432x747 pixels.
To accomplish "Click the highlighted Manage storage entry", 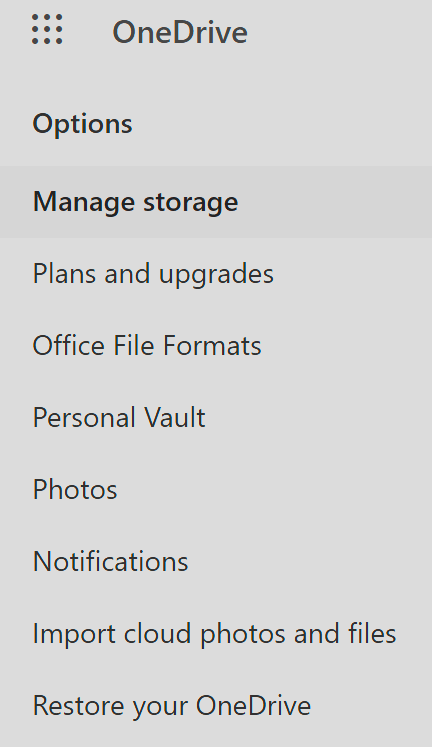I will (x=216, y=202).
